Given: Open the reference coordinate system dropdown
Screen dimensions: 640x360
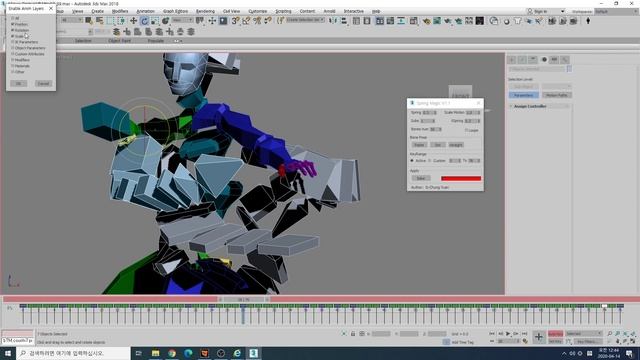Looking at the screenshot, I should (182, 20).
